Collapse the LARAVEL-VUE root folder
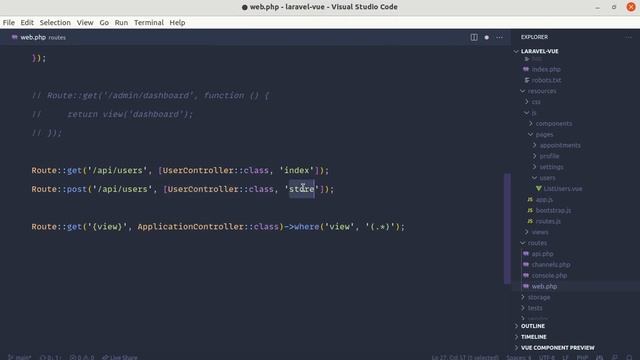 [x=516, y=51]
